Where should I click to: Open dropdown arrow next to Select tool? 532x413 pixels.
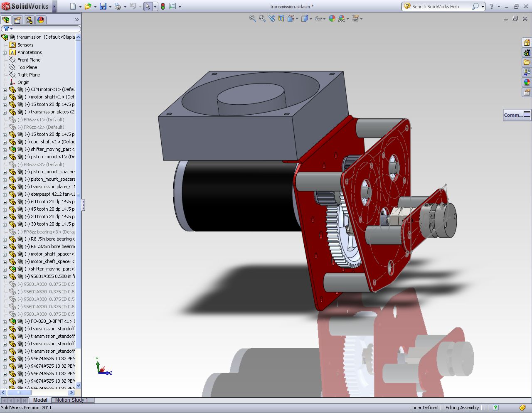click(155, 7)
